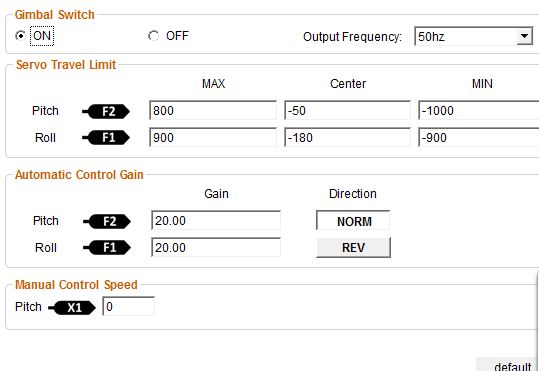Click the X1 port icon in Manual Control Speed
The height and width of the screenshot is (371, 539).
(72, 307)
